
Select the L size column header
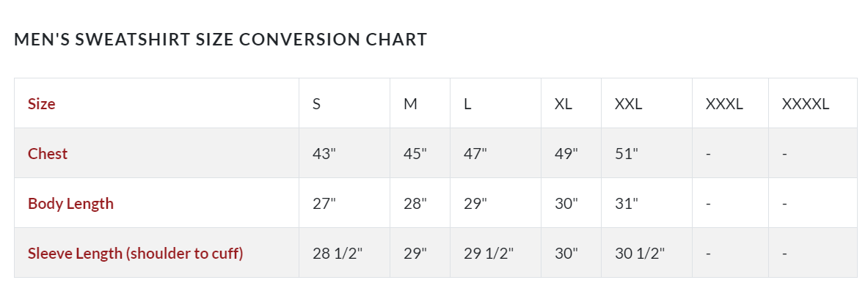tap(468, 103)
